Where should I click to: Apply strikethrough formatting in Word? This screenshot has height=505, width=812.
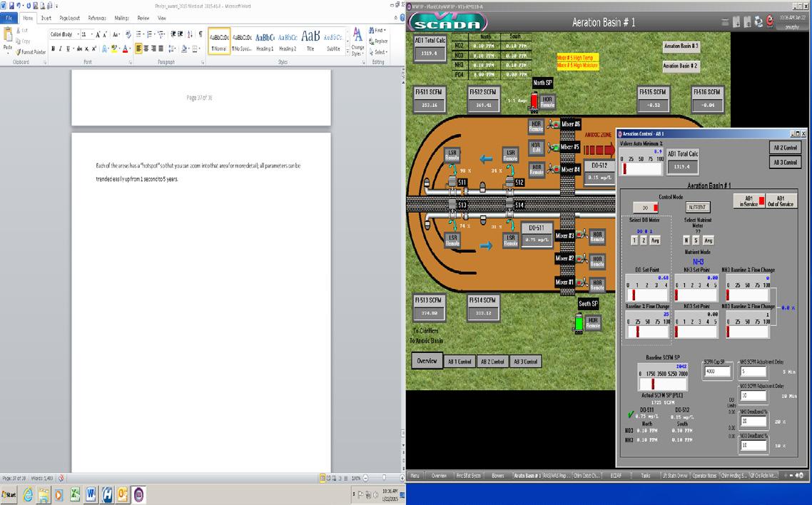pos(79,49)
